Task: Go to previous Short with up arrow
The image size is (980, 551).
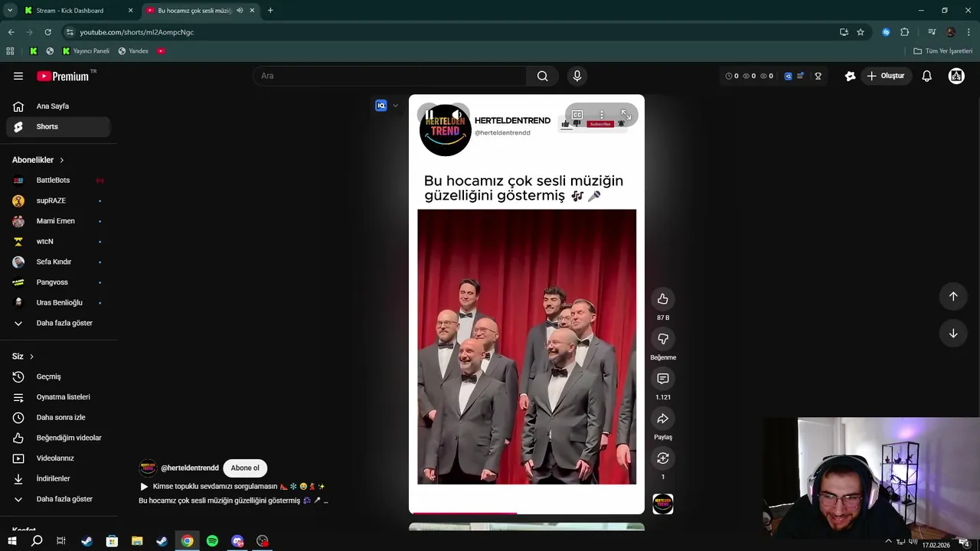Action: [953, 296]
